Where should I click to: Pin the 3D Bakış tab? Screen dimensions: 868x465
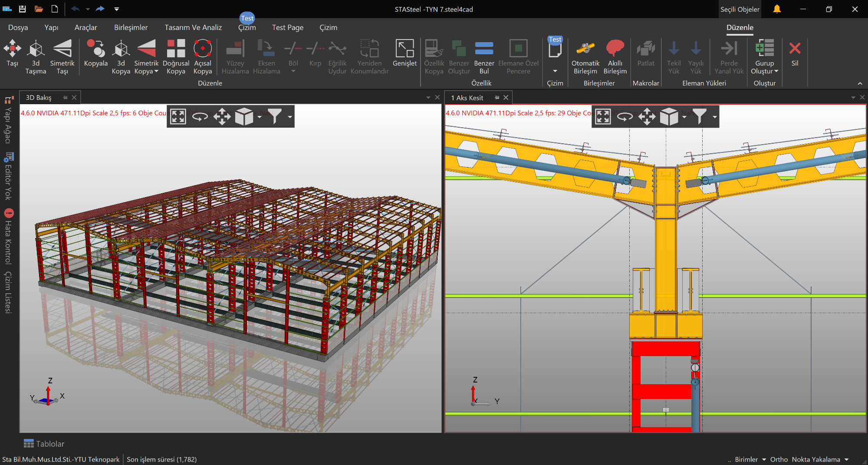(x=65, y=98)
